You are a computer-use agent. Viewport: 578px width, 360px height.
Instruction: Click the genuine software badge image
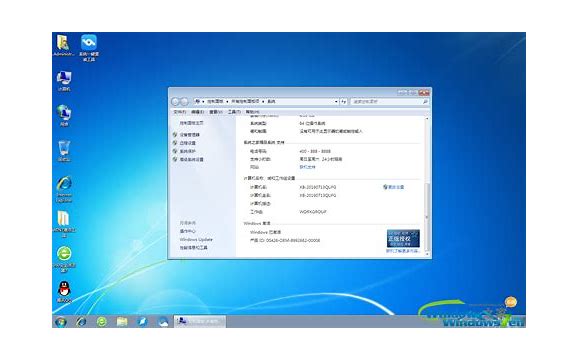tap(403, 238)
